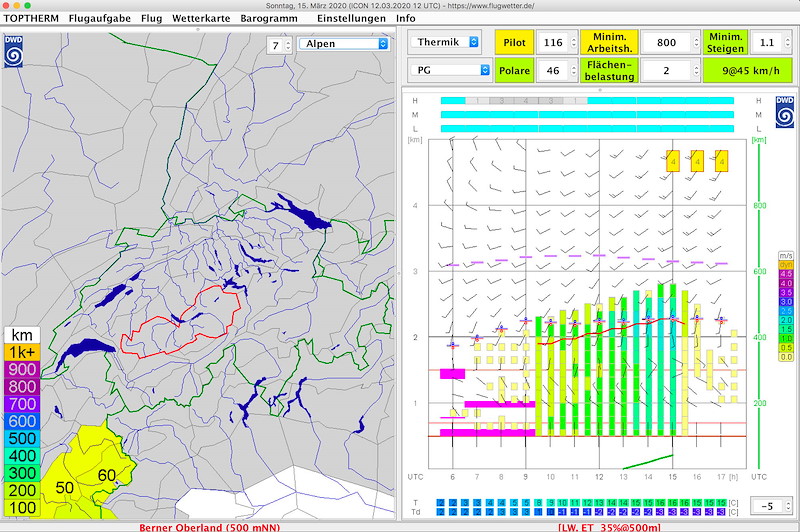Screen dimensions: 800x532
Task: Click the km legend header
Action: 22,335
